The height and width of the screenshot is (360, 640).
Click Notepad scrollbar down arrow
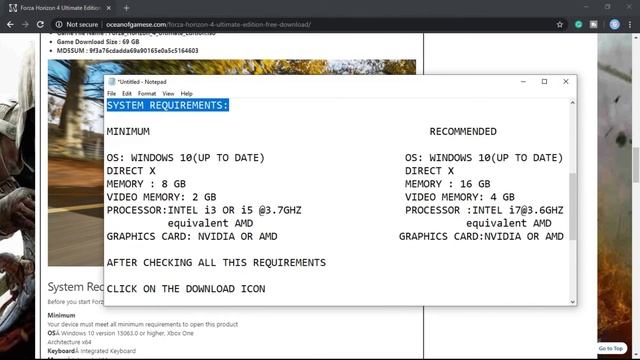[x=572, y=302]
